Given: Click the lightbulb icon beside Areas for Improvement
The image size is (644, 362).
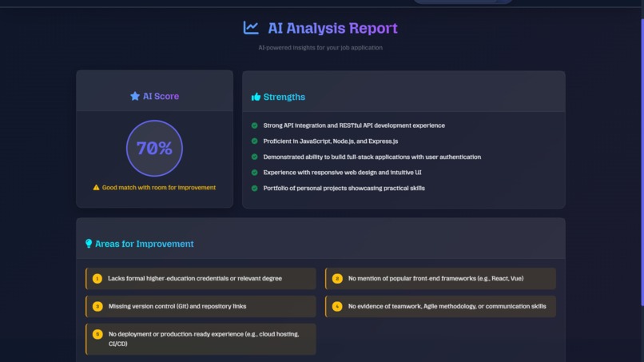Looking at the screenshot, I should coord(89,244).
